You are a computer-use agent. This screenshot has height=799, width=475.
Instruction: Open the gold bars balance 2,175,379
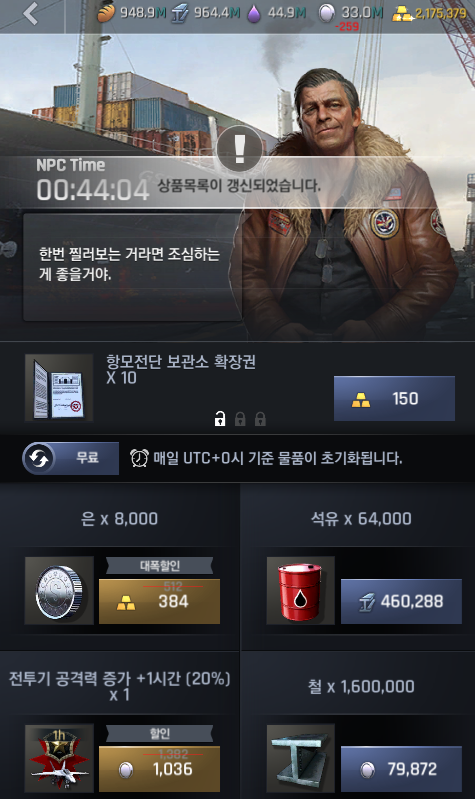point(429,14)
